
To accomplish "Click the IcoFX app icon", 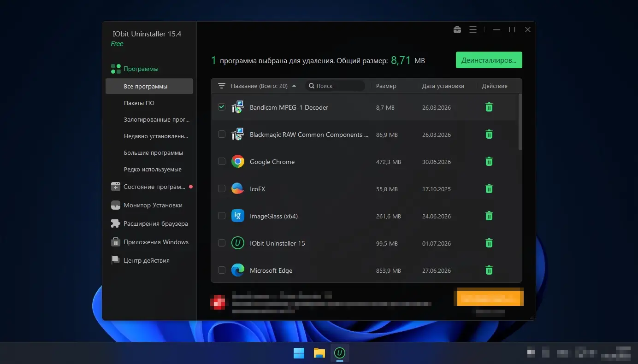I will 237,189.
